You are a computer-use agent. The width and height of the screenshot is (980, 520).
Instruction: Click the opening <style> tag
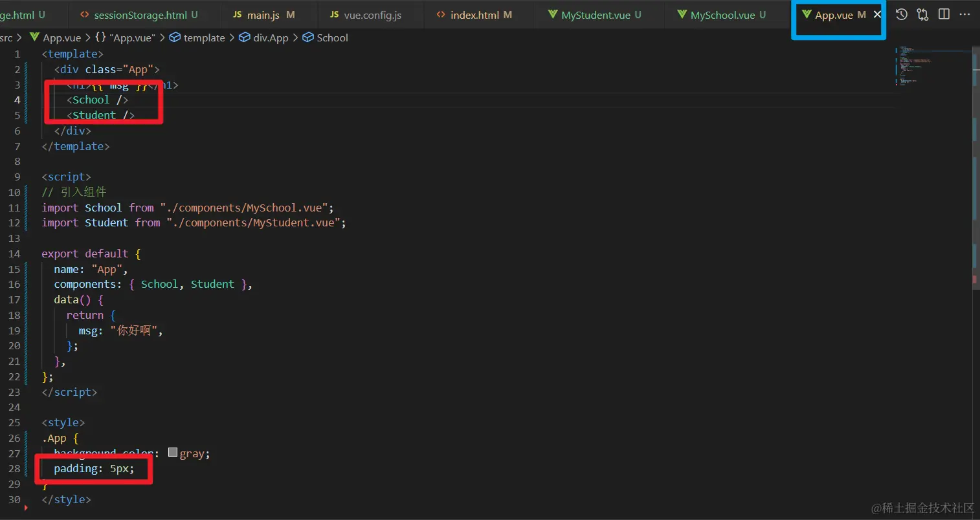pos(63,422)
